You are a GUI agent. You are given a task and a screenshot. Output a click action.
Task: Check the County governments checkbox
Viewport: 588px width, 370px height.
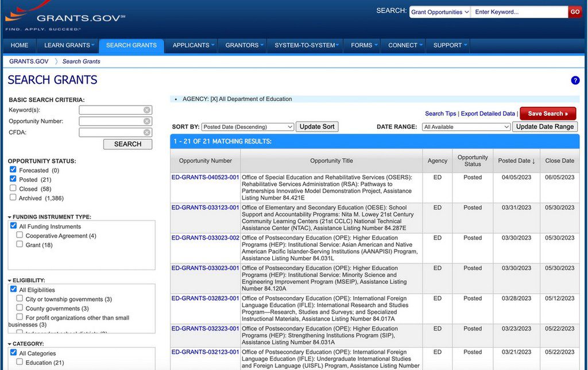click(20, 308)
